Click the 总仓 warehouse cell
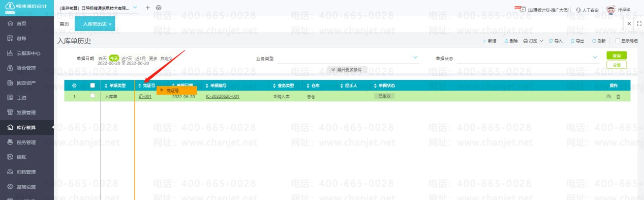 coord(311,96)
